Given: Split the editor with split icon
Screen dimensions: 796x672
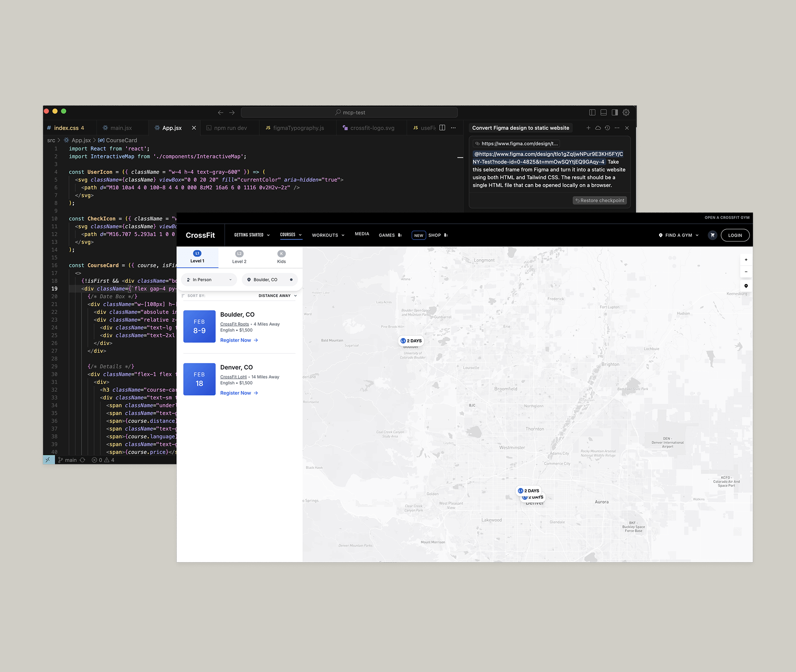Looking at the screenshot, I should 442,128.
